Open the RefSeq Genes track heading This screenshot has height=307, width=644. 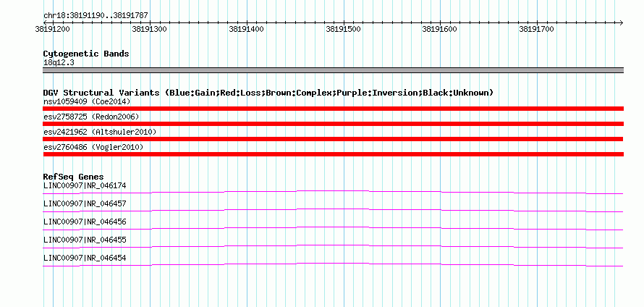coord(74,177)
